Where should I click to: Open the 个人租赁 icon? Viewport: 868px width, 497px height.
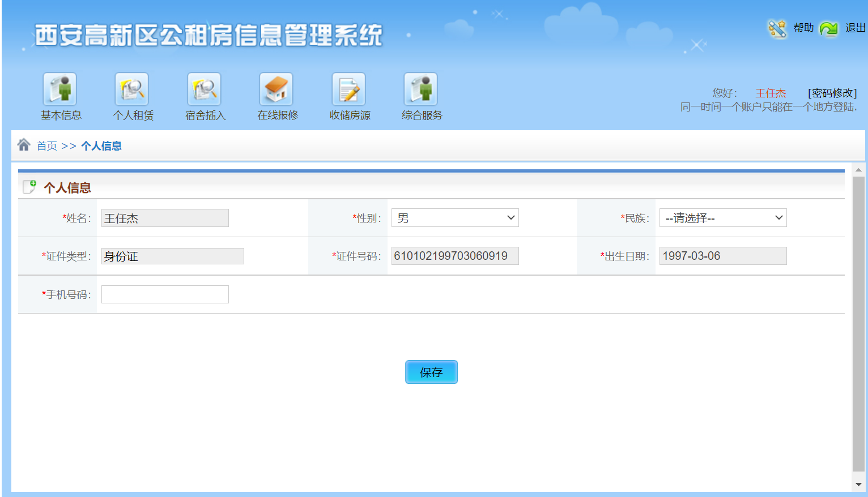tap(132, 89)
